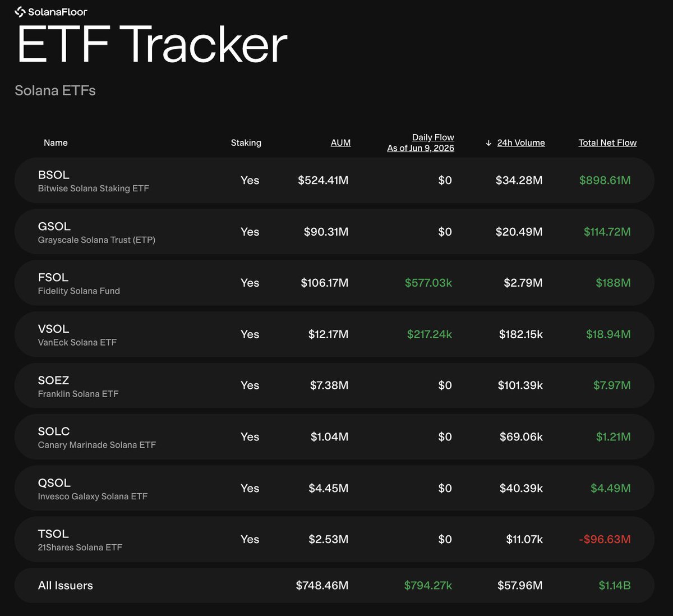Click VSOL AUM value $12.17M
This screenshot has width=673, height=616.
tap(328, 334)
